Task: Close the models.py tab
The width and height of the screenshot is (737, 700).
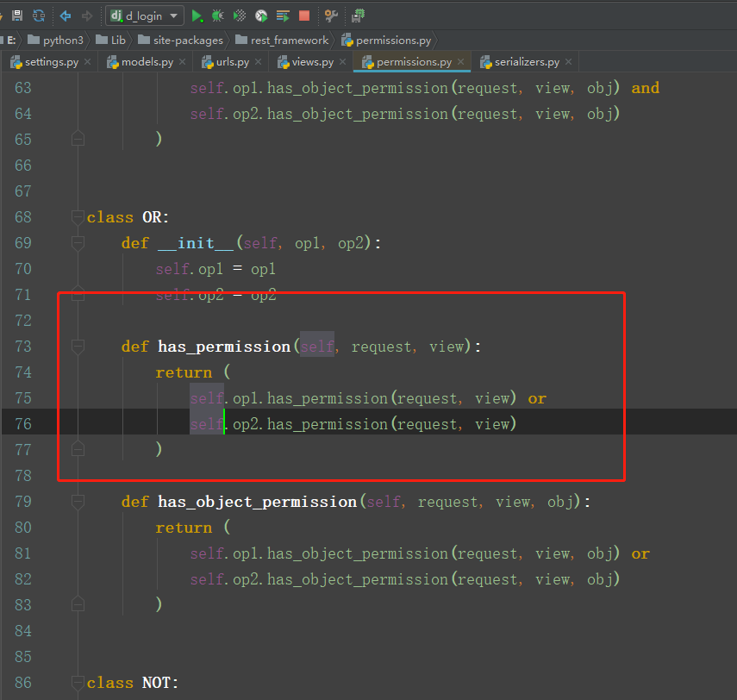Action: pyautogui.click(x=183, y=62)
